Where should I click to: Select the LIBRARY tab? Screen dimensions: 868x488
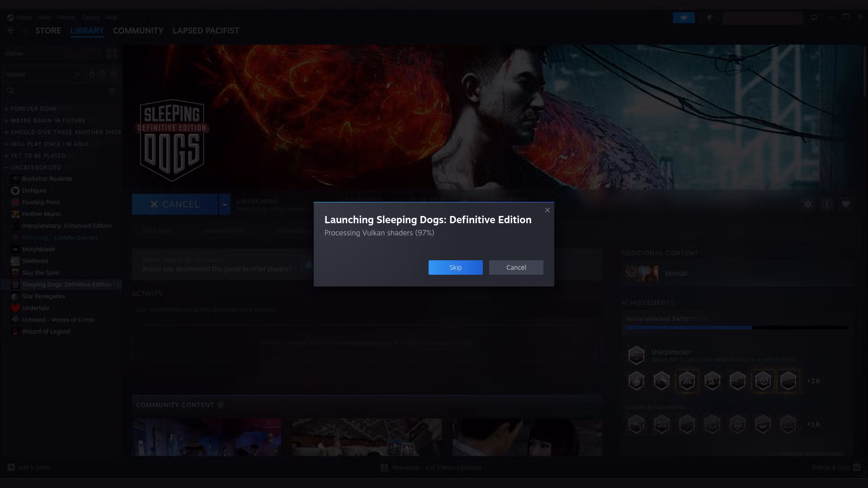[x=87, y=31]
